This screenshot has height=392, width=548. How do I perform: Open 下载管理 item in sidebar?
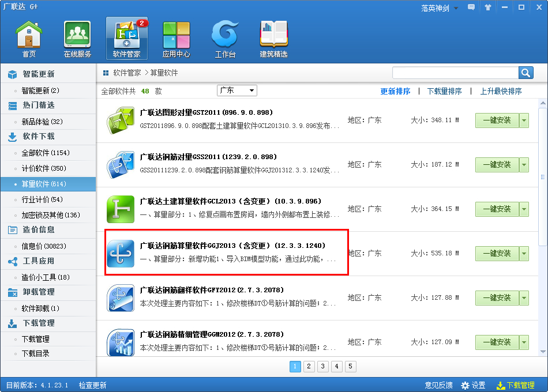coord(35,339)
